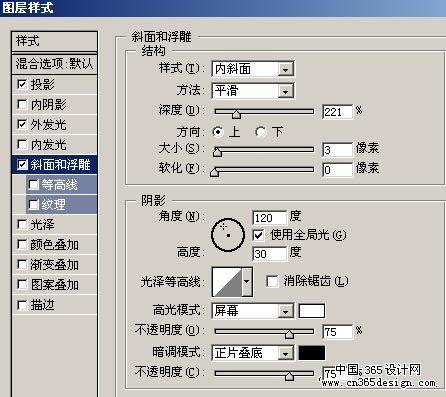The height and width of the screenshot is (397, 446).
Task: Click the 深度 slider handle
Action: [236, 115]
